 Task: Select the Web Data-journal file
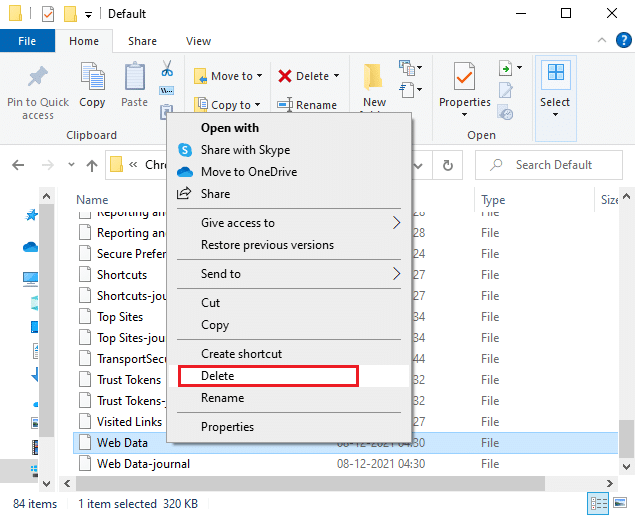click(143, 464)
